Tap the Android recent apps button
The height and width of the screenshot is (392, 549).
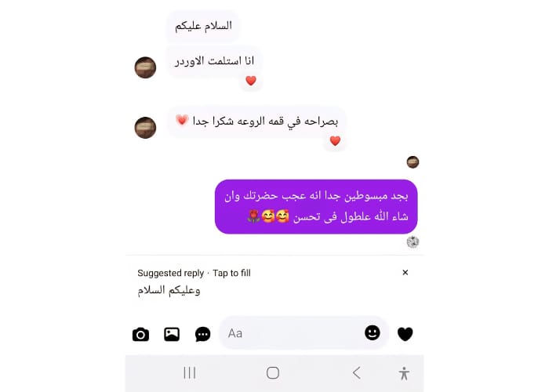click(190, 372)
